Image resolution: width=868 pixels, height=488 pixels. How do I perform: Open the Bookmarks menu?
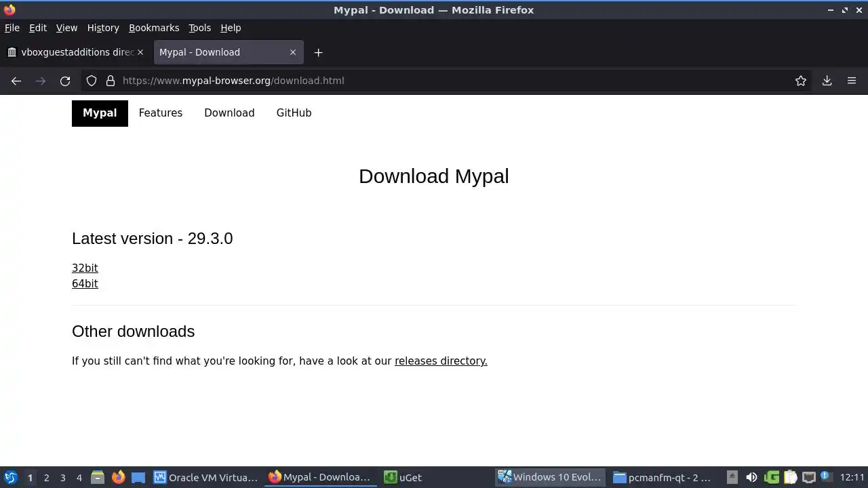click(154, 28)
